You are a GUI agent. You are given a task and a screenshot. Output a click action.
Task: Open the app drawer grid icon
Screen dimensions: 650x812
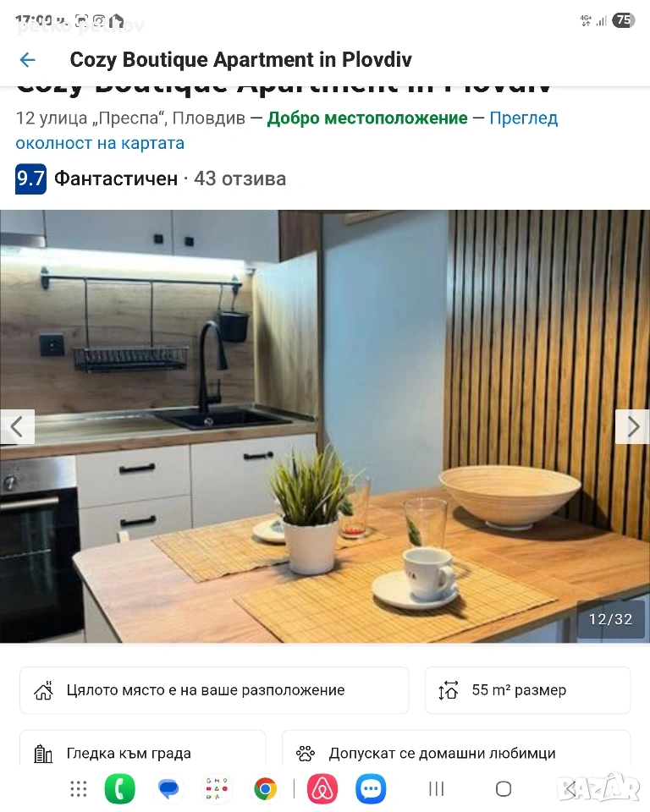coord(78,788)
